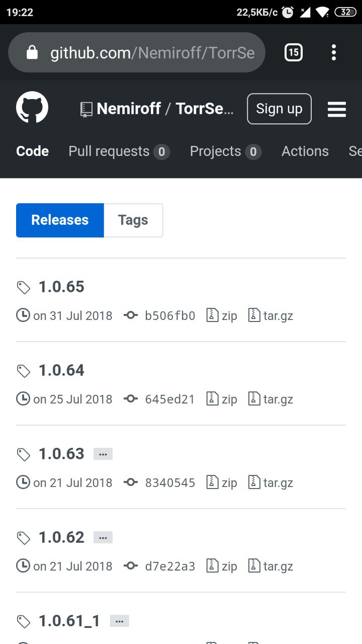362x644 pixels.
Task: Open the hamburger navigation menu
Action: click(x=337, y=109)
